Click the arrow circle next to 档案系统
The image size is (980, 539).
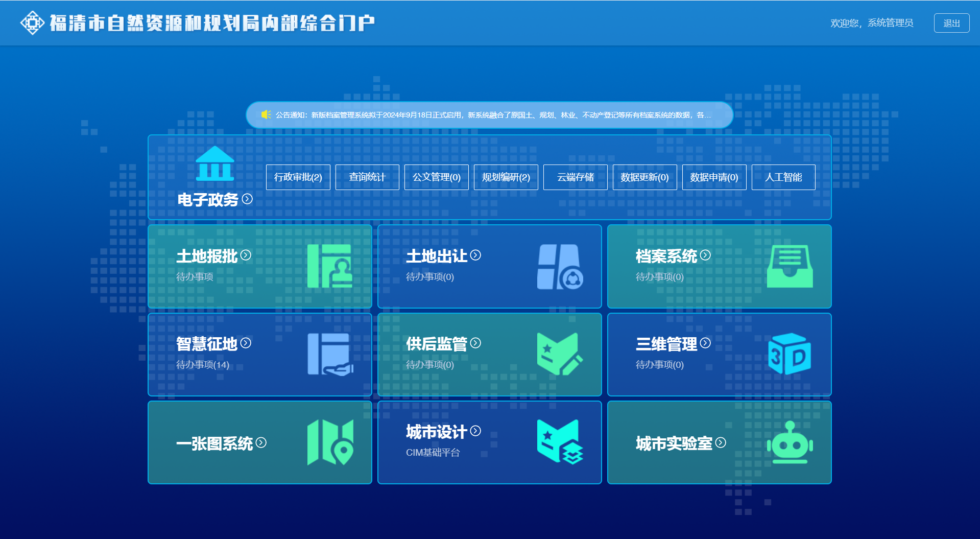(705, 255)
